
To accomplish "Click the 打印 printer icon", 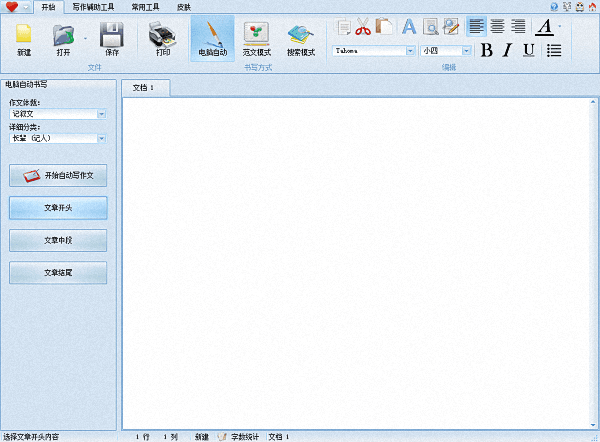I will tap(163, 38).
